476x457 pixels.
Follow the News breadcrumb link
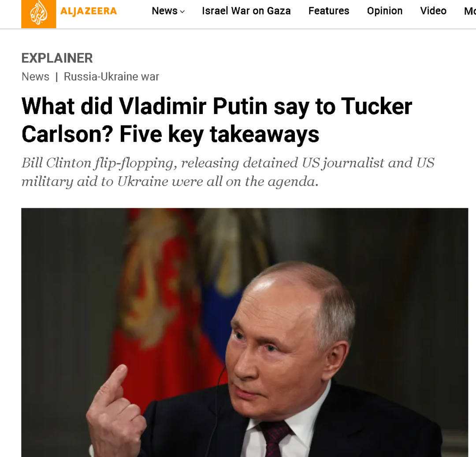click(36, 77)
